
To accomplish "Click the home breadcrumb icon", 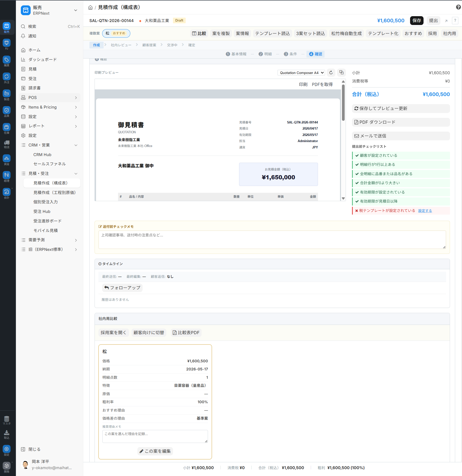I will pyautogui.click(x=90, y=8).
